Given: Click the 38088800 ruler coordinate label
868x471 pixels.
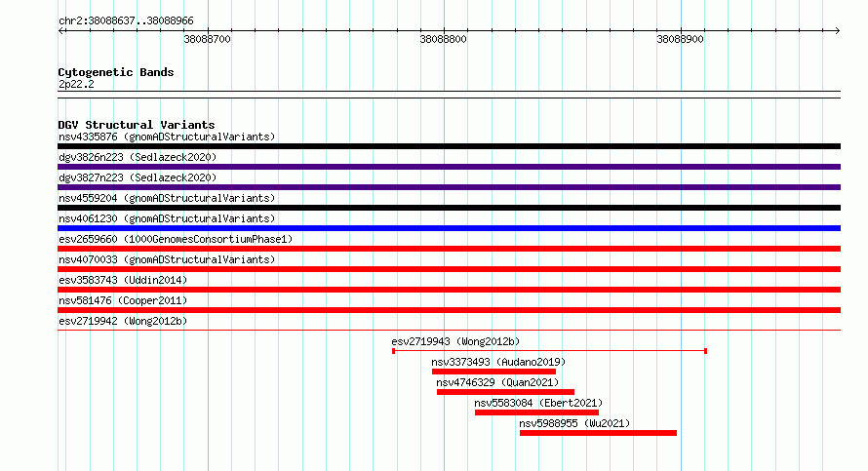Looking at the screenshot, I should 444,39.
